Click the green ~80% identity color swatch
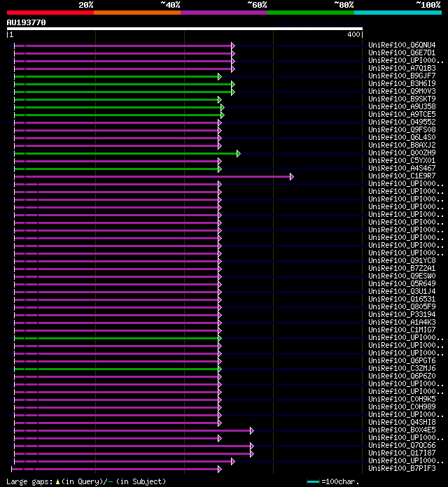 pyautogui.click(x=311, y=13)
